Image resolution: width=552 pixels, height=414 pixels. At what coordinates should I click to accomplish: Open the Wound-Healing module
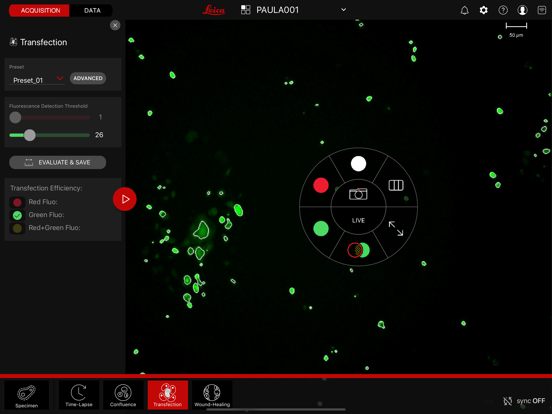point(212,395)
